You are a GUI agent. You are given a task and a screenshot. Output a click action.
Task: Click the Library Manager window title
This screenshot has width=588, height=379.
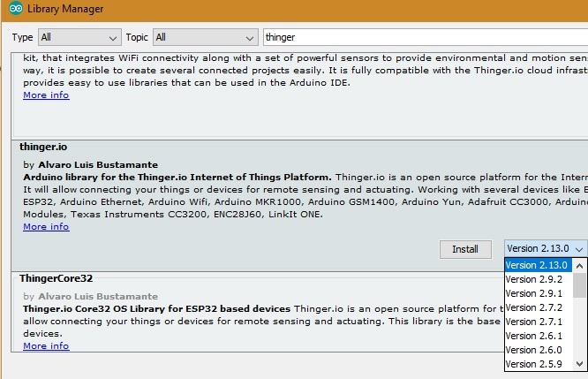65,9
